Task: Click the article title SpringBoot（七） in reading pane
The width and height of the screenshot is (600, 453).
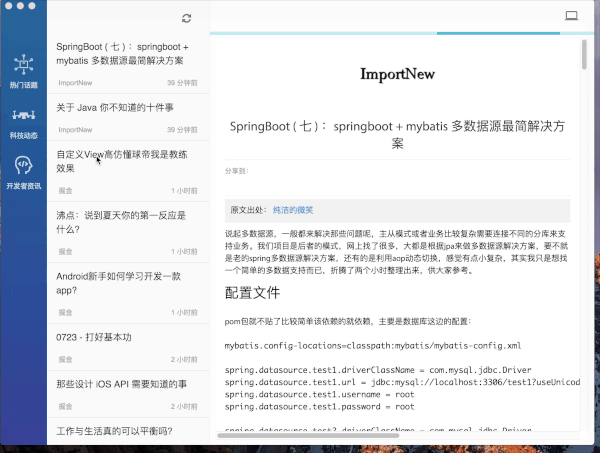Action: (x=398, y=134)
